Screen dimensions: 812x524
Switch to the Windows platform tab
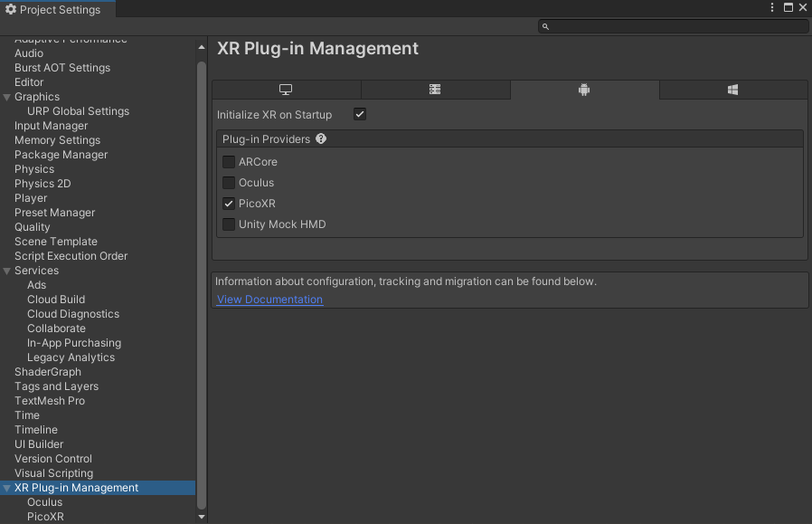click(733, 90)
